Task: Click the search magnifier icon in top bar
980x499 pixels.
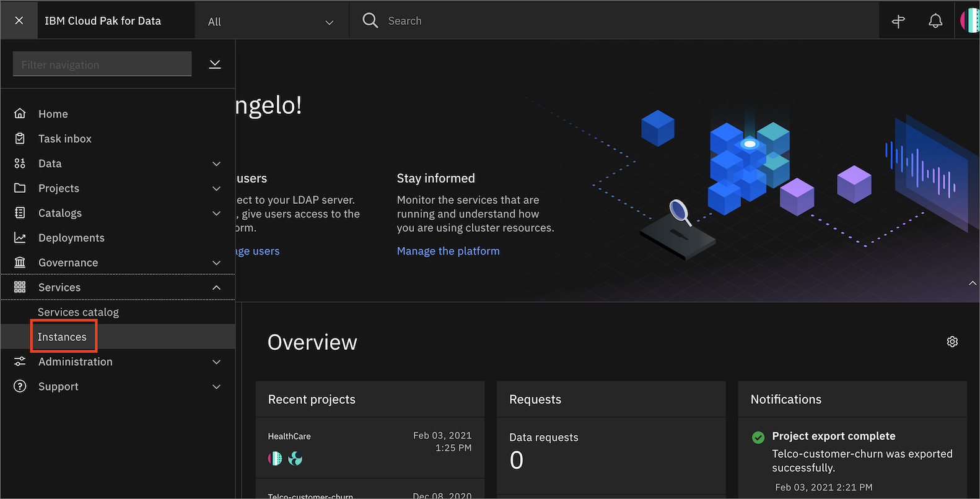Action: tap(370, 20)
